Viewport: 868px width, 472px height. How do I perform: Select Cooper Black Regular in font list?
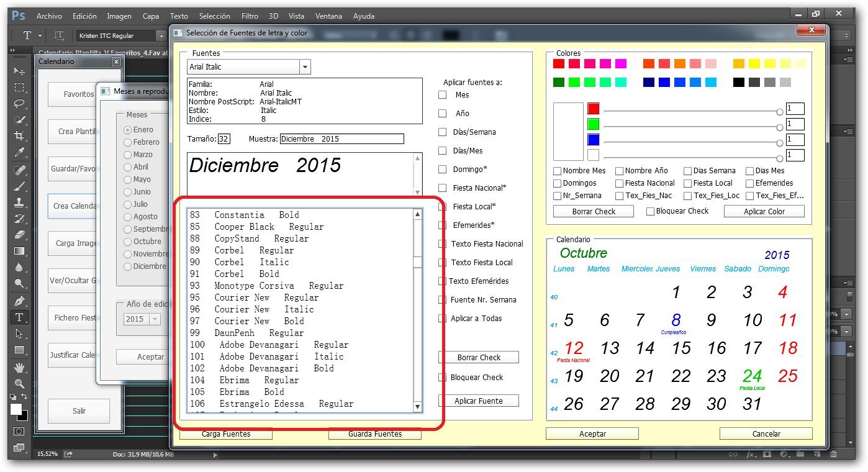pyautogui.click(x=300, y=227)
